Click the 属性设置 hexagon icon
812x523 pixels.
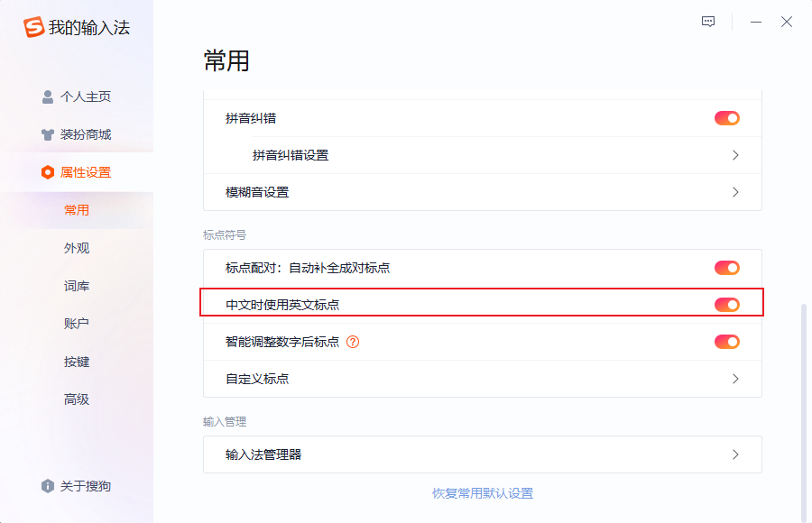coord(48,172)
